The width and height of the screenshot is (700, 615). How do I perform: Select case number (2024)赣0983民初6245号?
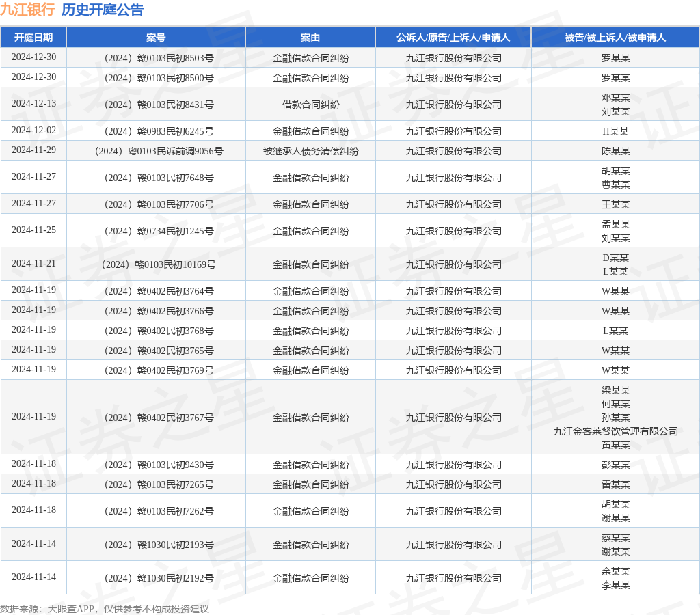tap(159, 131)
